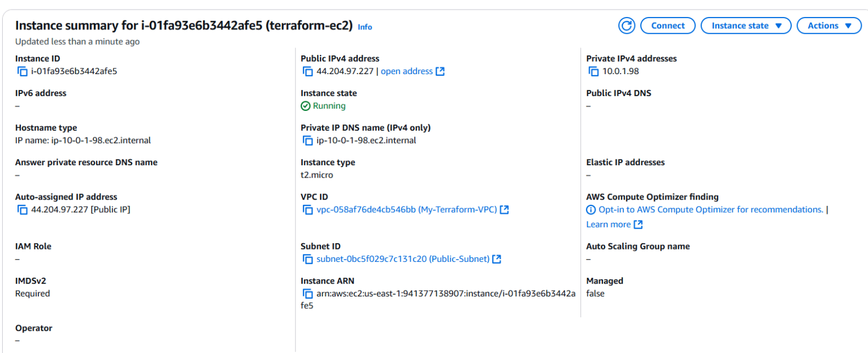This screenshot has height=353, width=868.
Task: Copy the Instance ARN
Action: point(308,293)
